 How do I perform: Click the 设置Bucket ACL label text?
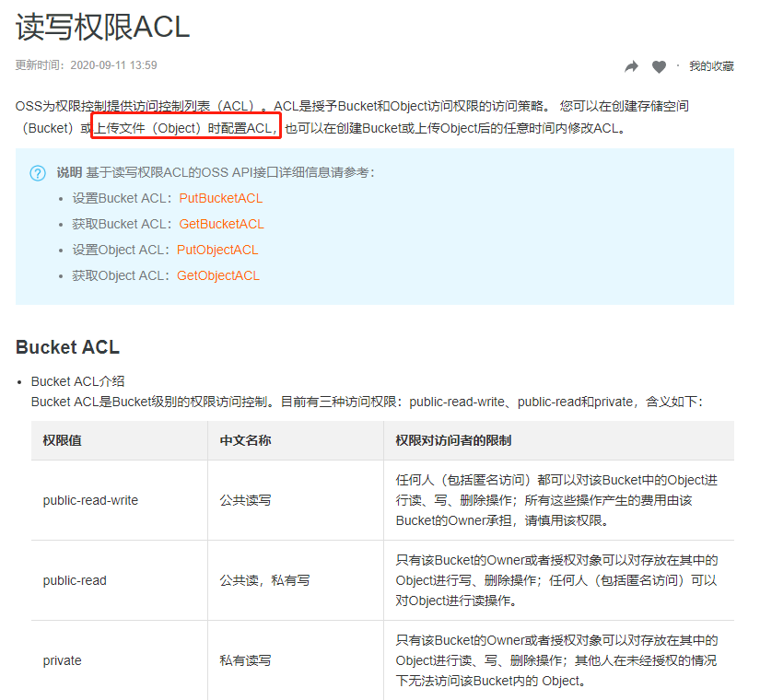(122, 198)
